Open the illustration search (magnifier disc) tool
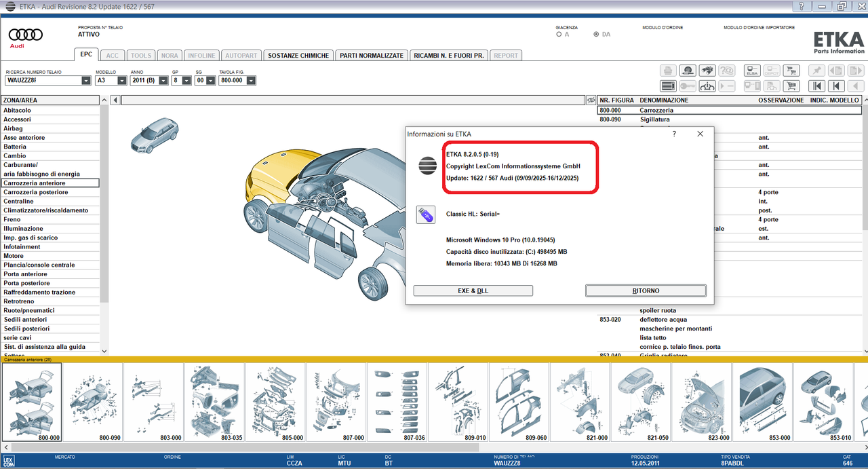 (688, 71)
